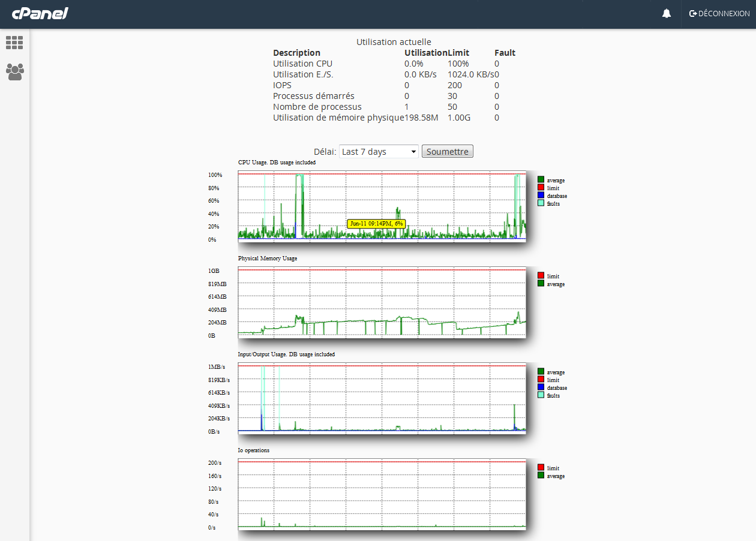This screenshot has height=541, width=756.
Task: Click the 1GB label on memory chart axis
Action: [x=214, y=271]
